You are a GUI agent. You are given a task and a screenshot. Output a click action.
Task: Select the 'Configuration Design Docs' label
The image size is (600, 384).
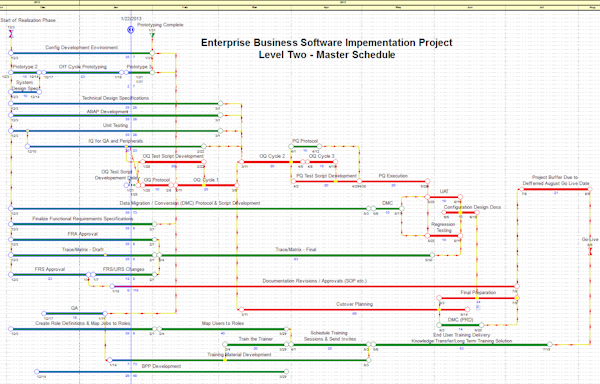coord(472,207)
